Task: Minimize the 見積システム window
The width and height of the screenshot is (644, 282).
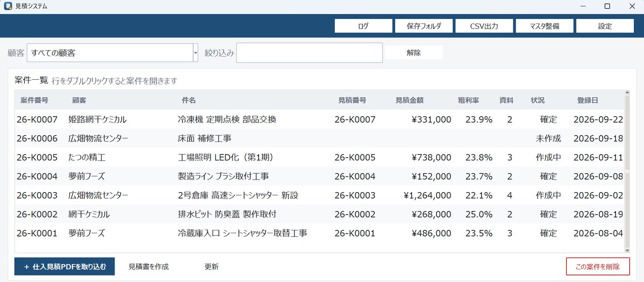Action: click(x=583, y=6)
